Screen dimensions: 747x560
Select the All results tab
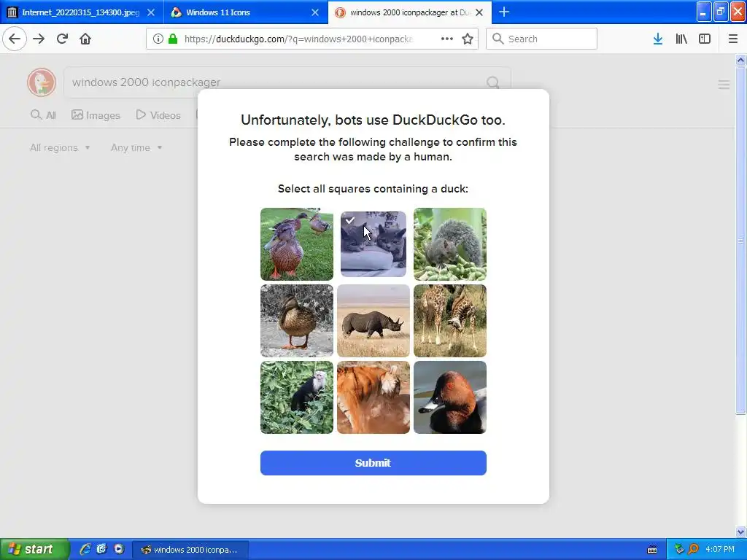tap(43, 115)
